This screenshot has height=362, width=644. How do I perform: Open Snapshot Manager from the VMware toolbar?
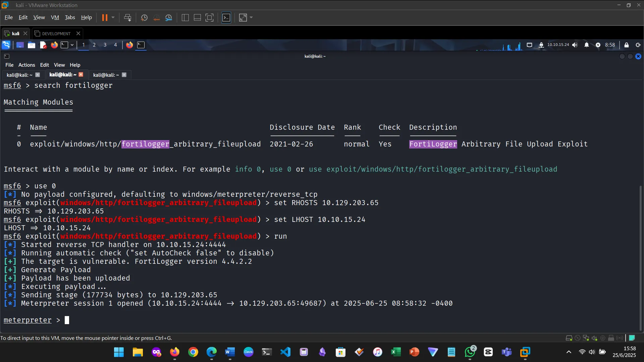point(169,17)
